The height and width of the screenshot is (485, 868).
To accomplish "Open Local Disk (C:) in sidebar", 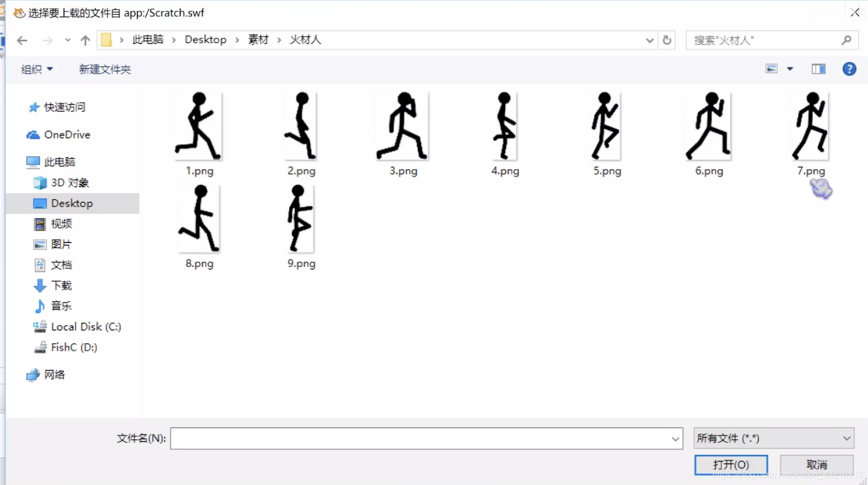I will coord(77,327).
